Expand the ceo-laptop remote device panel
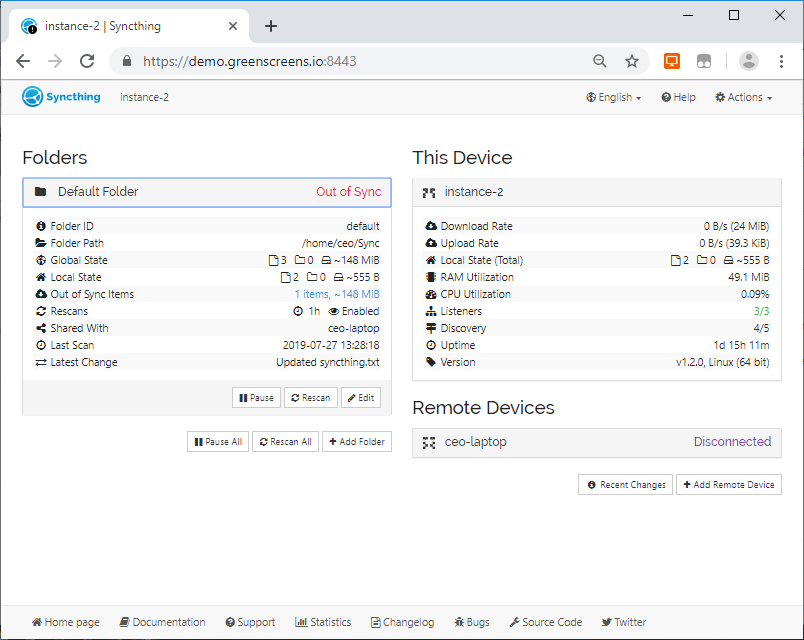This screenshot has width=804, height=640. pos(597,443)
